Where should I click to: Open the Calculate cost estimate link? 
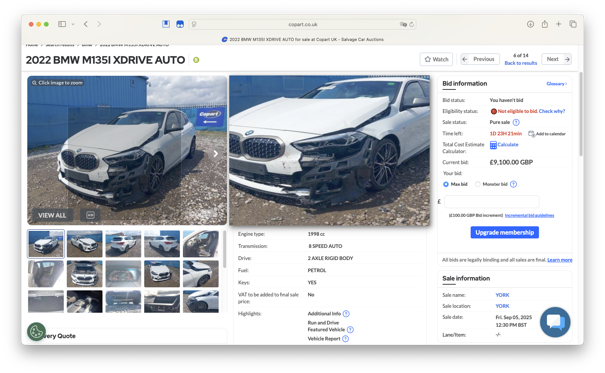[x=504, y=145]
